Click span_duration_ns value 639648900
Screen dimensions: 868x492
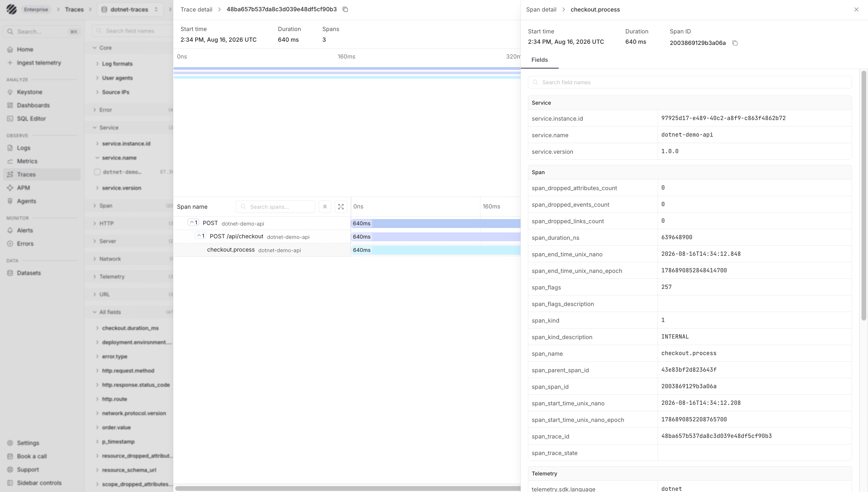[676, 237]
